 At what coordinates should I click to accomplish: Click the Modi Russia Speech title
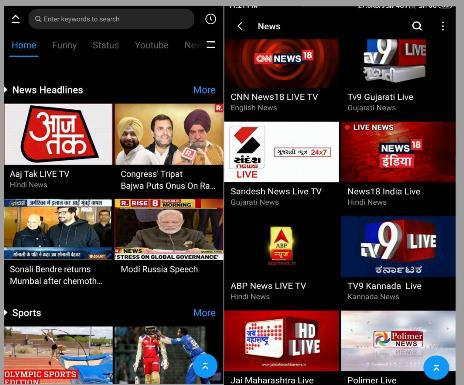(x=159, y=269)
